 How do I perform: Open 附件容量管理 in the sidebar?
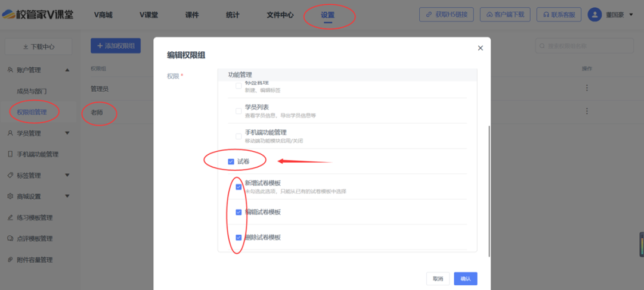point(35,260)
